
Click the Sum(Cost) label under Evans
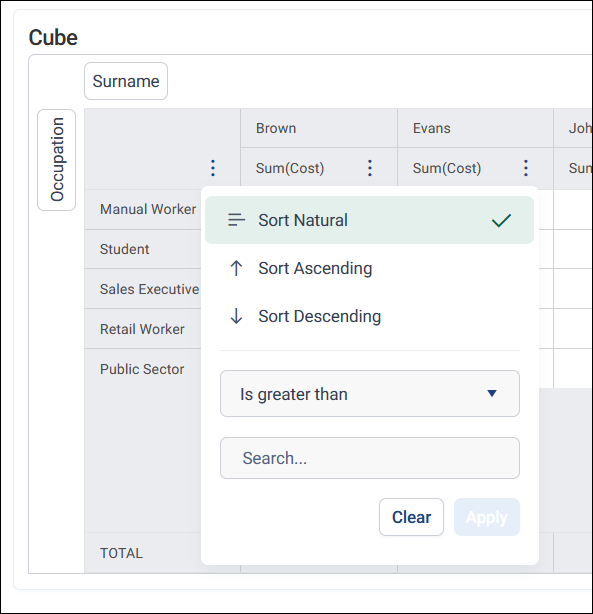pyautogui.click(x=447, y=168)
